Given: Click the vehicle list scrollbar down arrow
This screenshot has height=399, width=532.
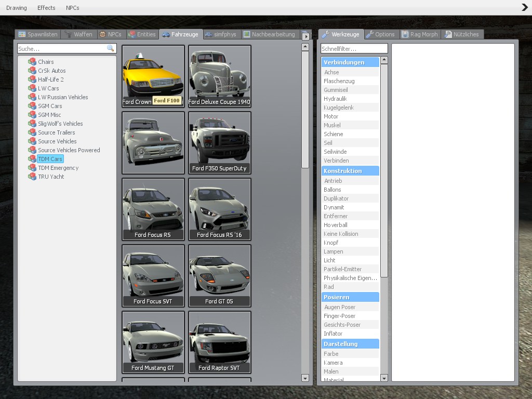Looking at the screenshot, I should tap(305, 378).
